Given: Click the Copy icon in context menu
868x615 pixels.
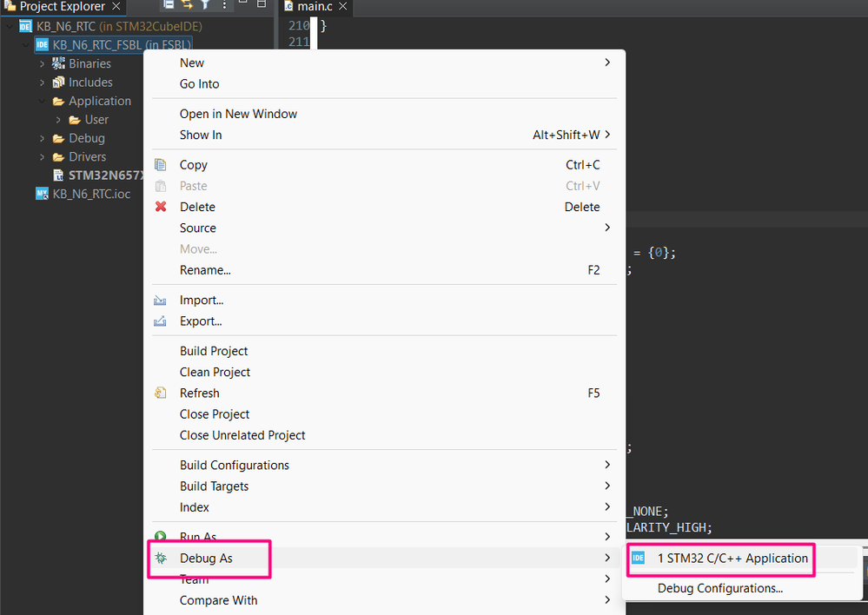Looking at the screenshot, I should [x=160, y=164].
